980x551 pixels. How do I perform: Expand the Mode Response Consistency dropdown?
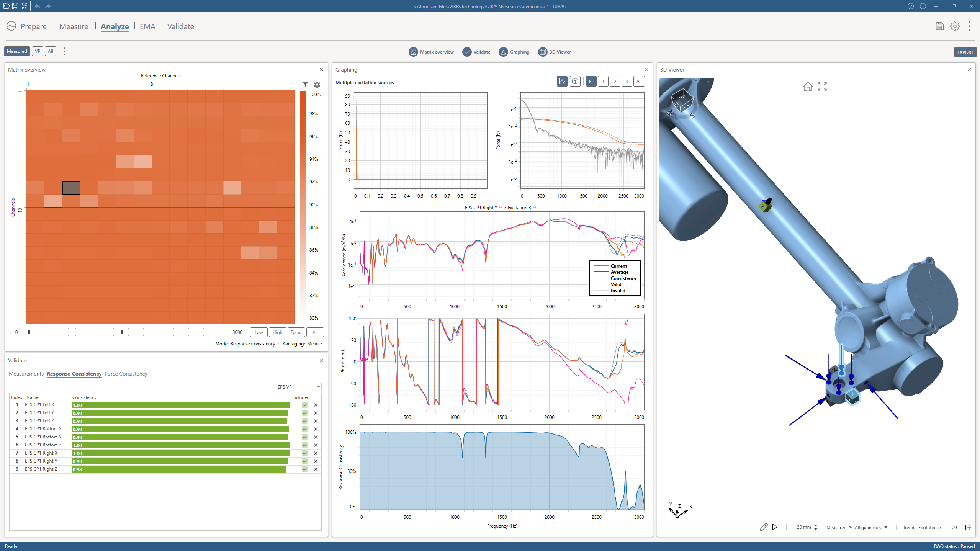pyautogui.click(x=255, y=344)
